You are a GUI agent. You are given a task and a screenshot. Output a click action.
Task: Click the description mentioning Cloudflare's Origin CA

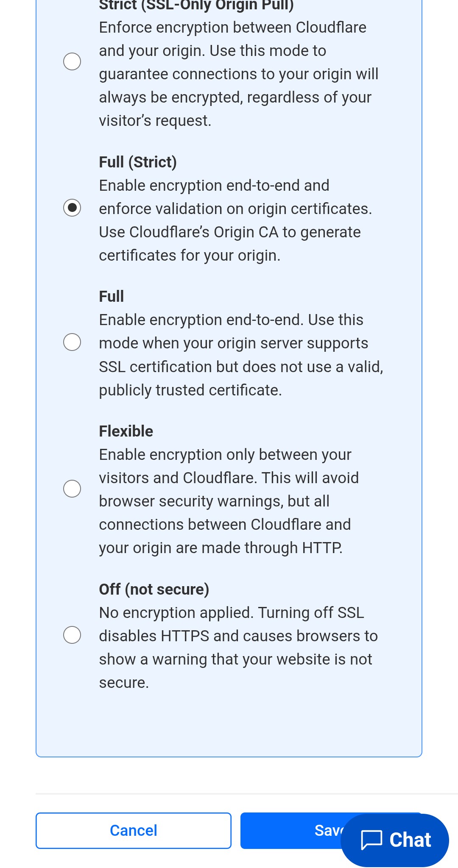coord(229,232)
